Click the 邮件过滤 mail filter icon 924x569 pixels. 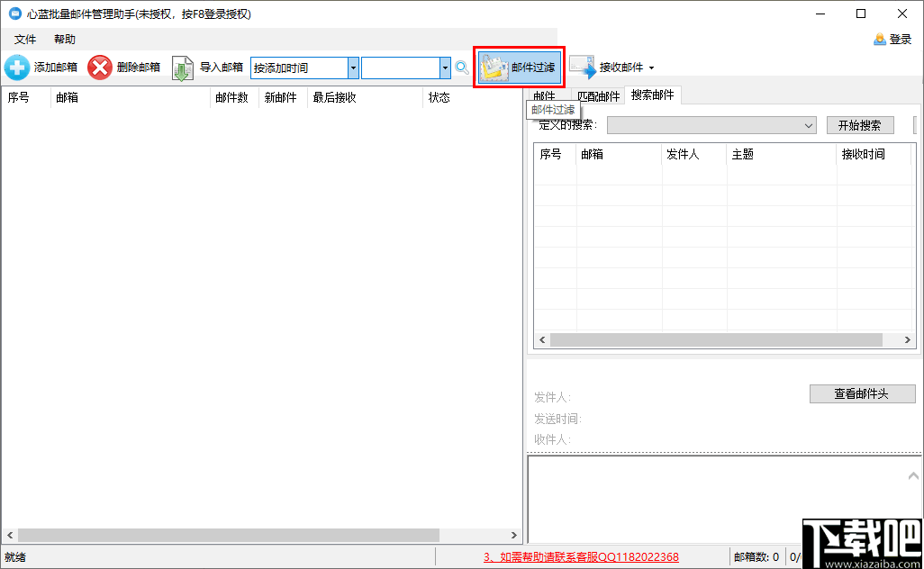pyautogui.click(x=494, y=67)
